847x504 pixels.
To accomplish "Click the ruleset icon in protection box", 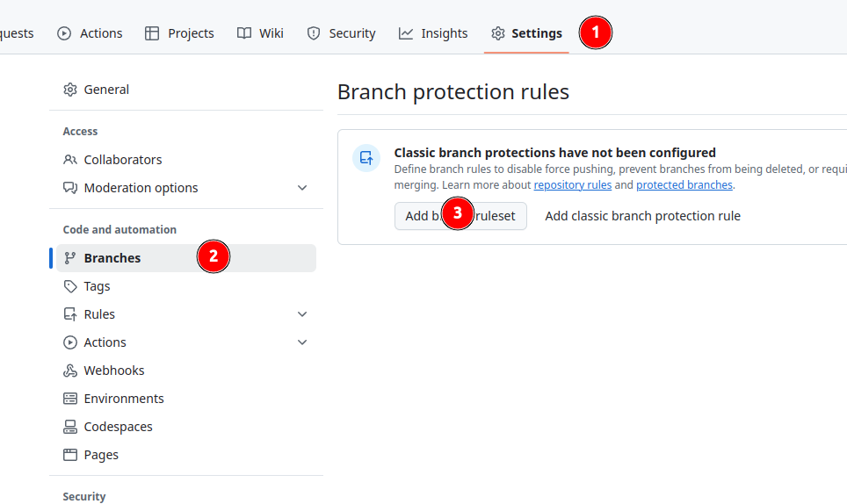I will 366,158.
